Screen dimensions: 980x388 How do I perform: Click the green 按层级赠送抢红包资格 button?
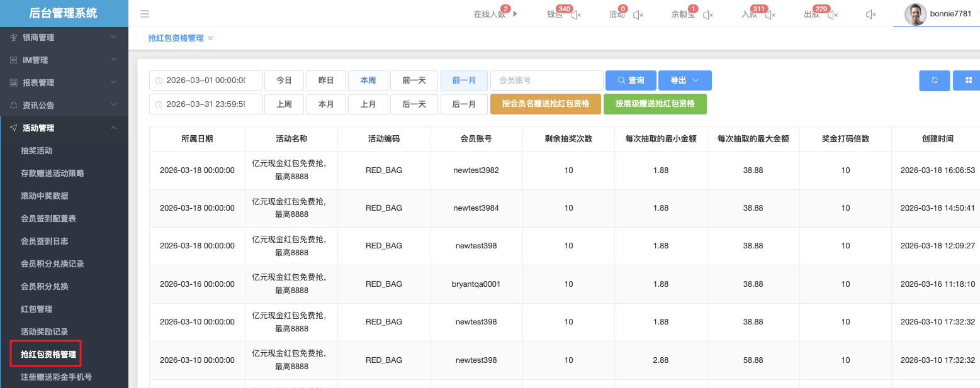[655, 104]
